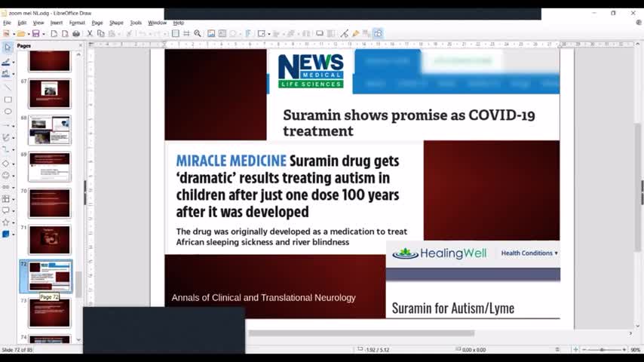Expand the Line Color dropdown arrow
Viewport: 644px width, 362px height.
pyautogui.click(x=14, y=63)
